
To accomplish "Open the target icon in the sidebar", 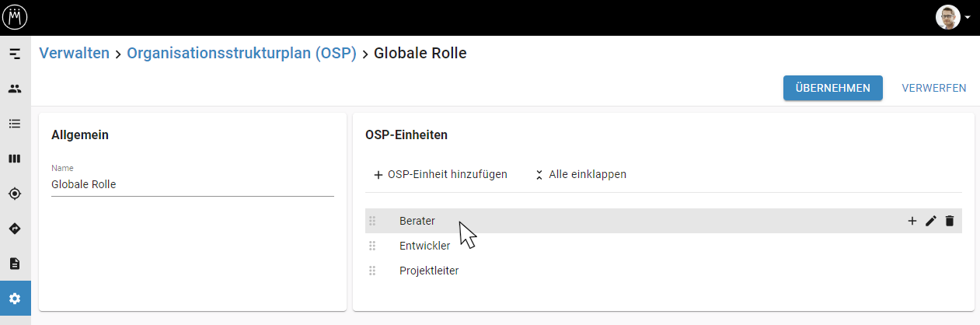I will (x=15, y=194).
